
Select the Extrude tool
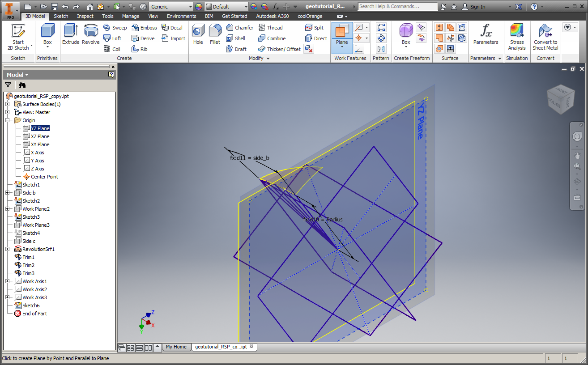point(71,34)
